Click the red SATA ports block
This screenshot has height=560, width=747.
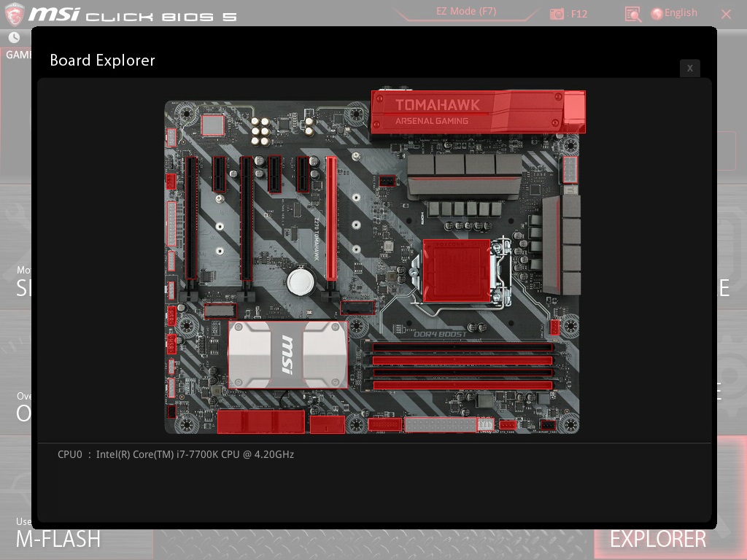tap(260, 422)
